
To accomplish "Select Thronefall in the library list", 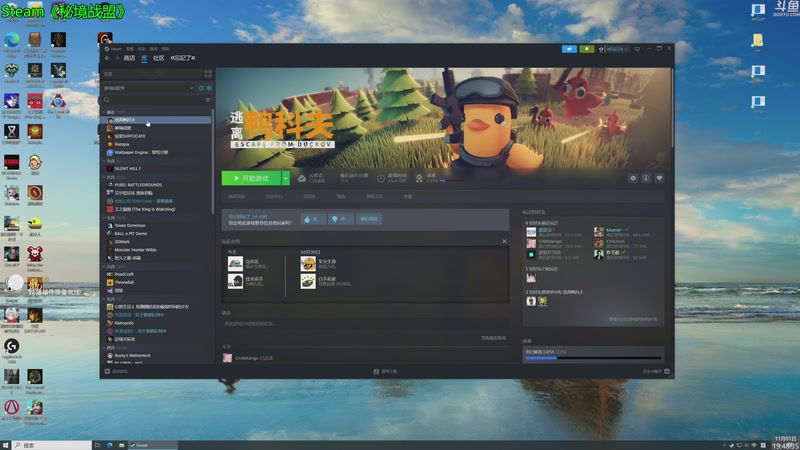I will tap(156, 282).
